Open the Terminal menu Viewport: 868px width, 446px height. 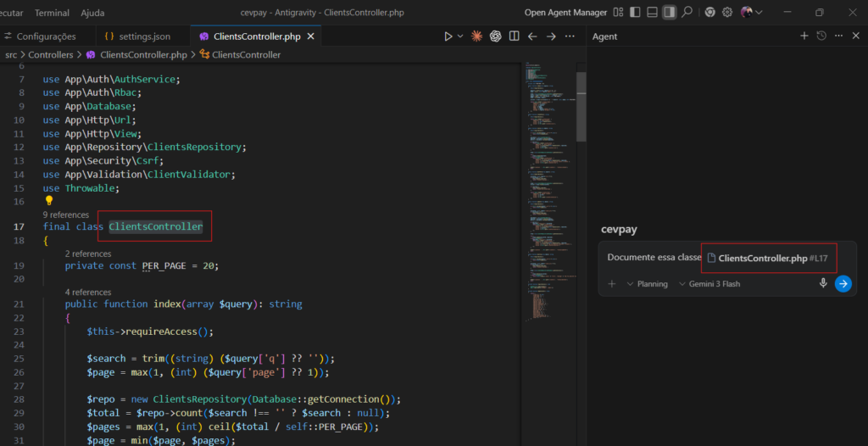click(x=52, y=12)
